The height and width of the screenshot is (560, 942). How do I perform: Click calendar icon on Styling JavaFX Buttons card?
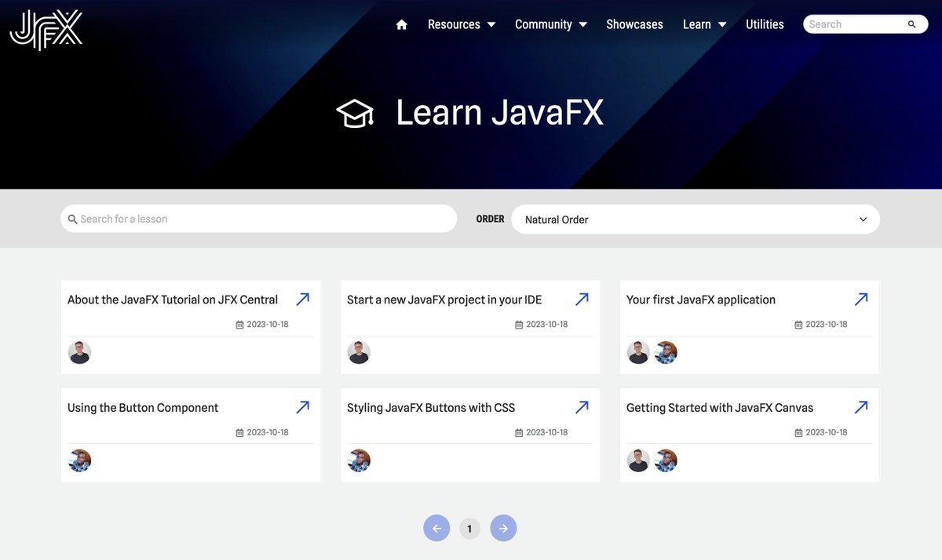[x=519, y=433]
